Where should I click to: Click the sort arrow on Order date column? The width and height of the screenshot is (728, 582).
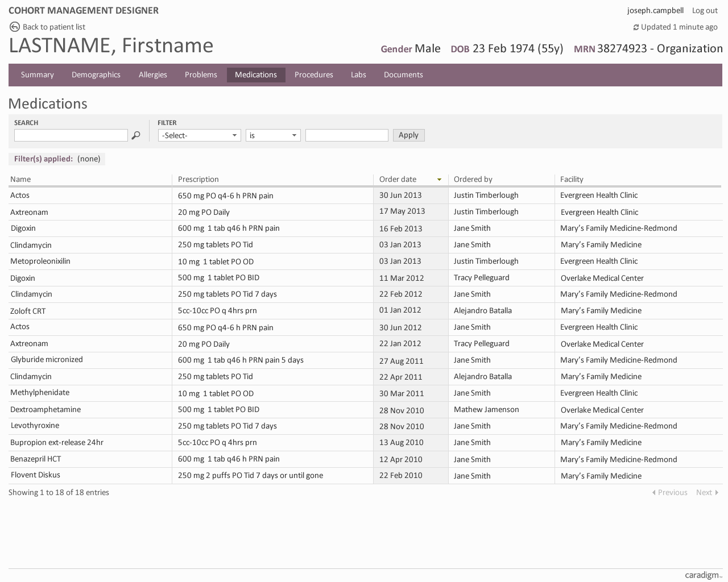coord(439,179)
